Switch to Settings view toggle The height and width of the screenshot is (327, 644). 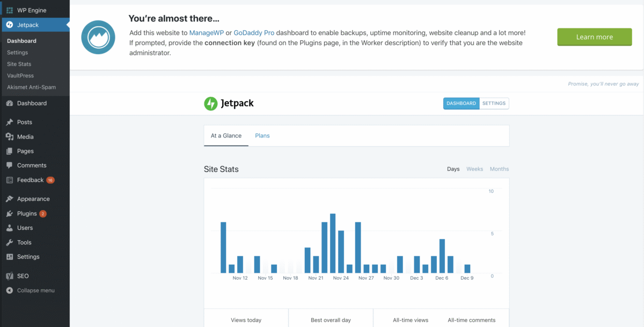point(494,104)
